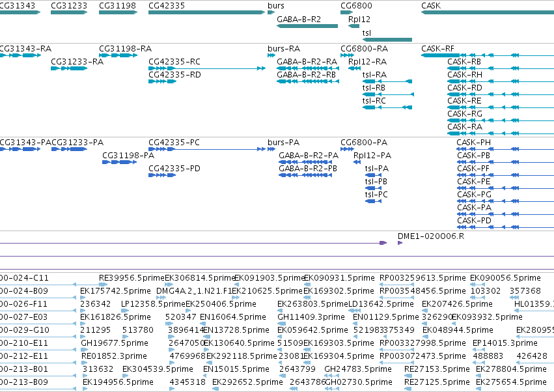Click protein Rpl12-PA

(357, 162)
